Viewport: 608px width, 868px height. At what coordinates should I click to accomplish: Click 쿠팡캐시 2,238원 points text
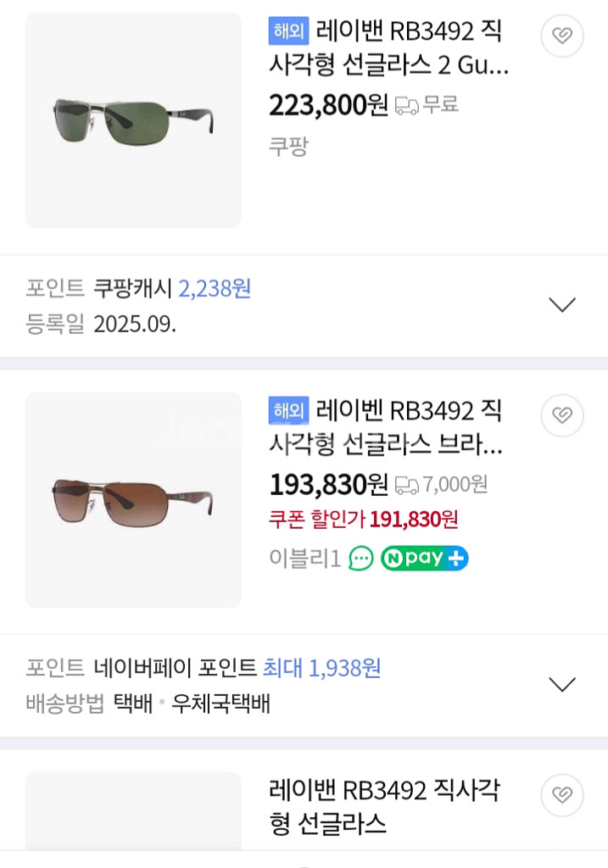[172, 288]
